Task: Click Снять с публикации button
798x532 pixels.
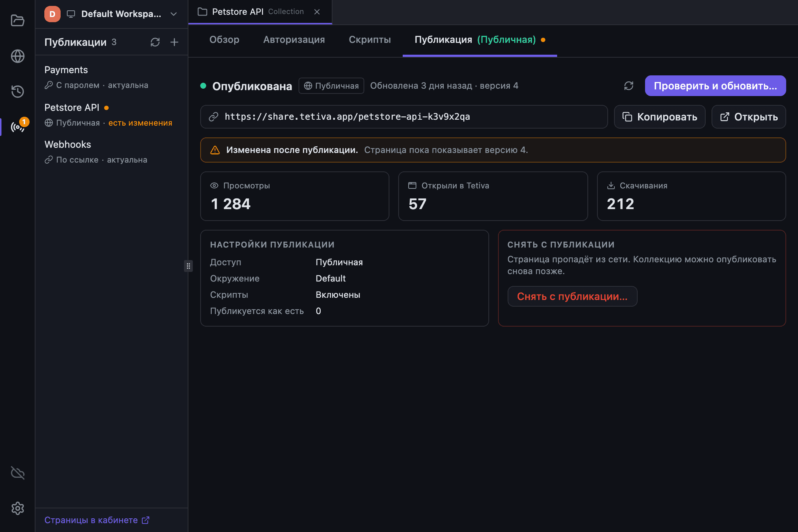Action: click(572, 296)
